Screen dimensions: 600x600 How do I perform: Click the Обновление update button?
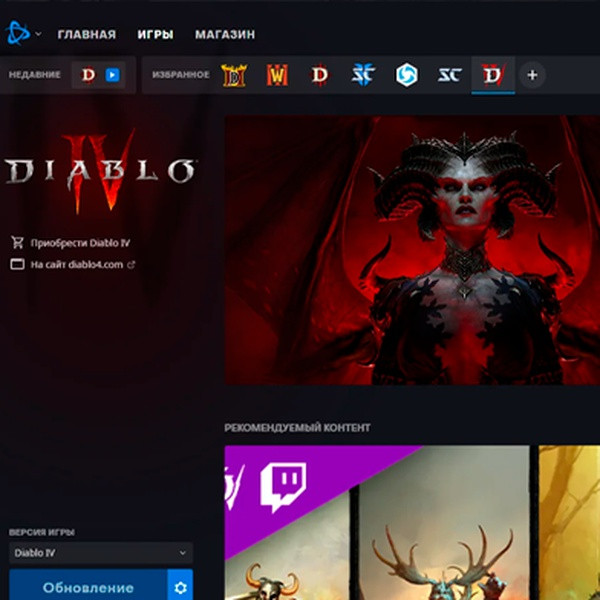click(x=88, y=585)
